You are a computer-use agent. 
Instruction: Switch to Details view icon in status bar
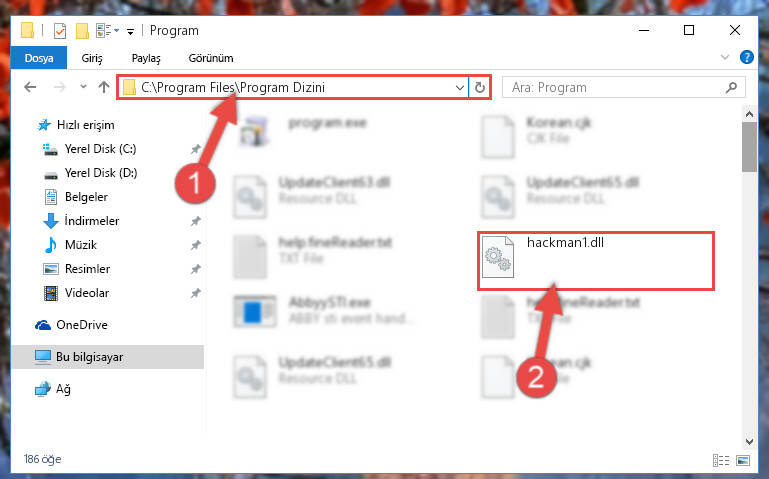[720, 460]
